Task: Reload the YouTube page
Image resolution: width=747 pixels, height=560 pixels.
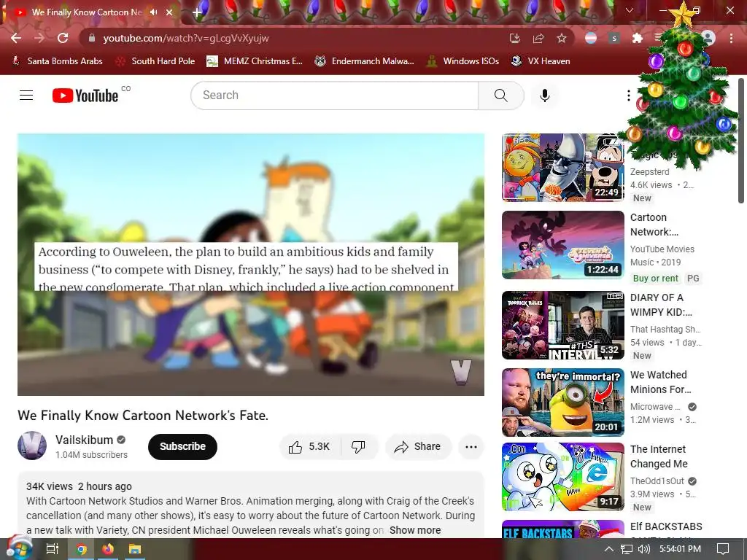Action: coord(63,38)
